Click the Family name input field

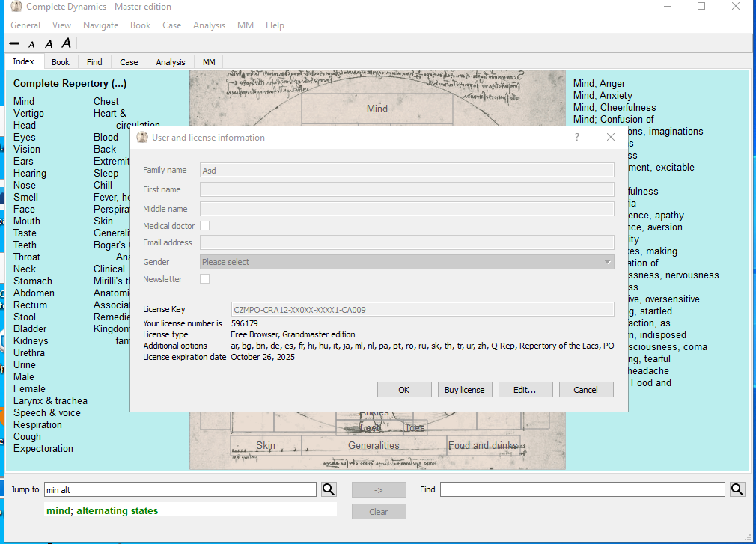pos(407,171)
